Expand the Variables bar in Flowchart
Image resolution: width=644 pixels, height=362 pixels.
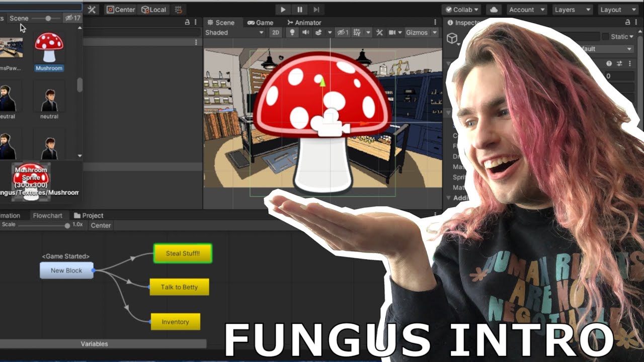click(x=95, y=344)
